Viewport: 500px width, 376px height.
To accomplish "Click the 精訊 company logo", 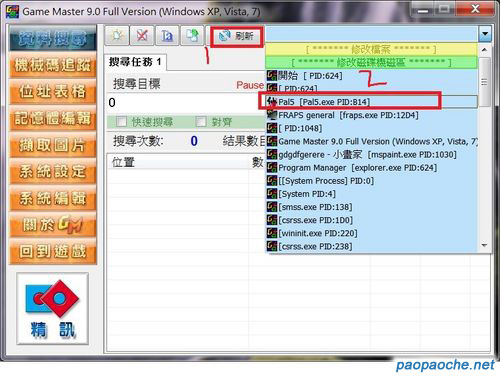I will pyautogui.click(x=53, y=308).
